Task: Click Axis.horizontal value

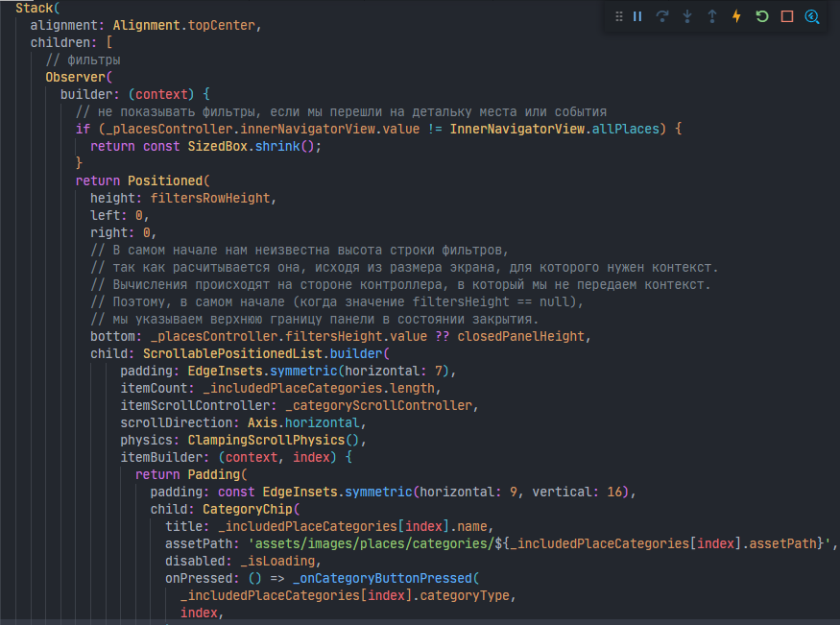Action: (x=302, y=422)
